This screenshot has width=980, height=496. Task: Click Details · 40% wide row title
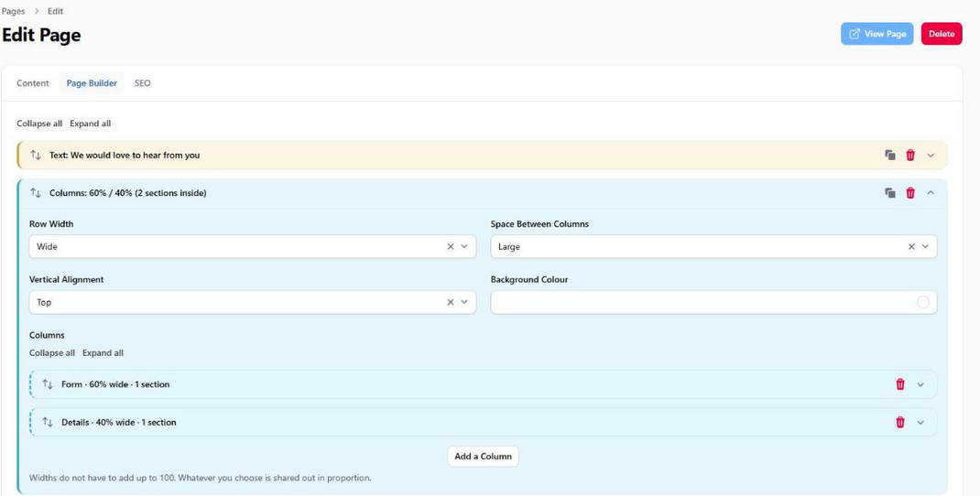pyautogui.click(x=119, y=422)
